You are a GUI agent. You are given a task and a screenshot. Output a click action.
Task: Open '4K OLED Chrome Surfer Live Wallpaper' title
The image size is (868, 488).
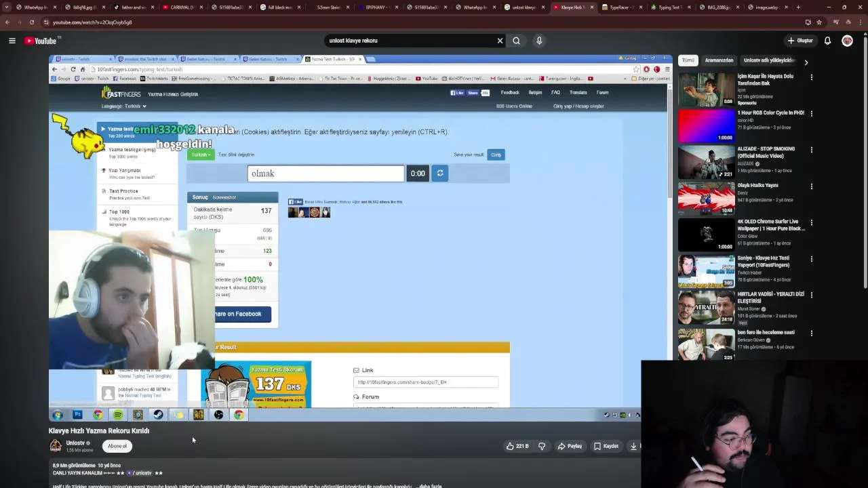(x=771, y=225)
